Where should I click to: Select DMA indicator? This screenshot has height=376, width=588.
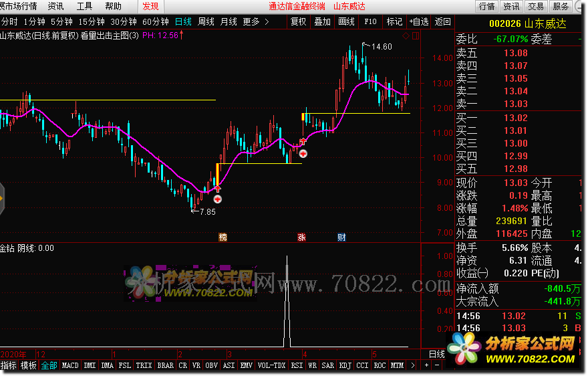pos(108,365)
